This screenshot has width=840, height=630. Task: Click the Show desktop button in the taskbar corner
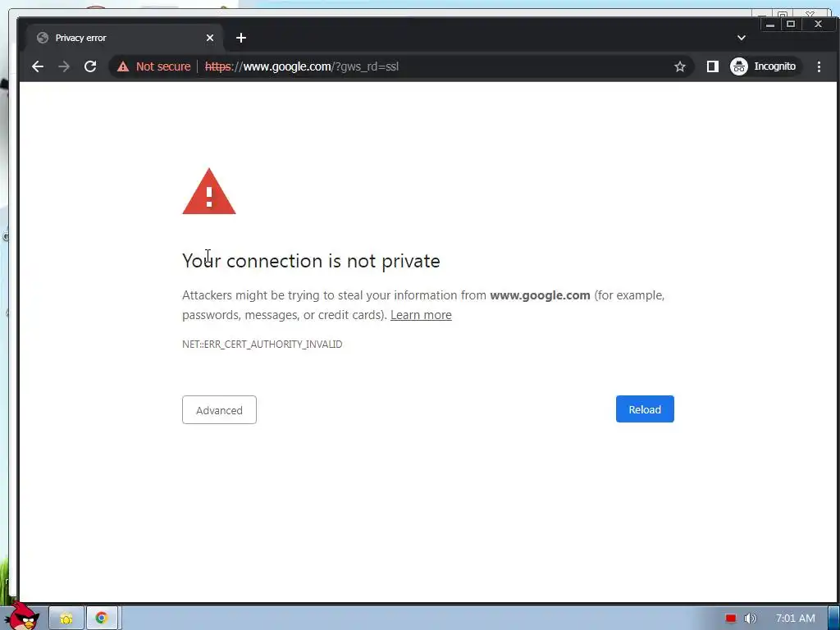tap(833, 619)
